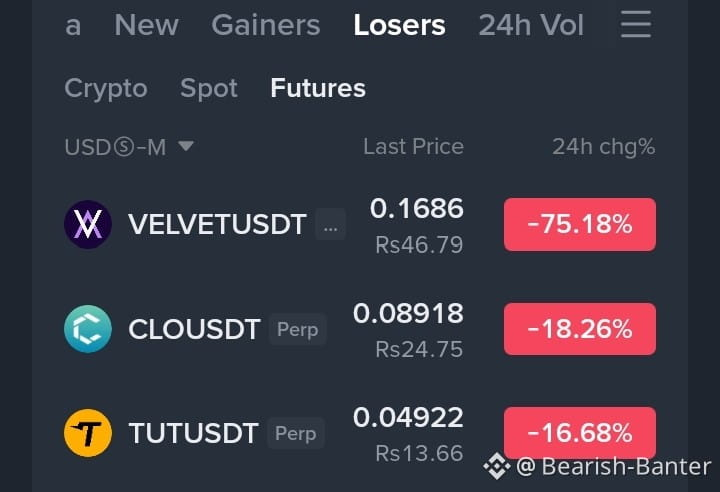Switch to the Gainers tab
Screen dimensions: 720x492
265,25
